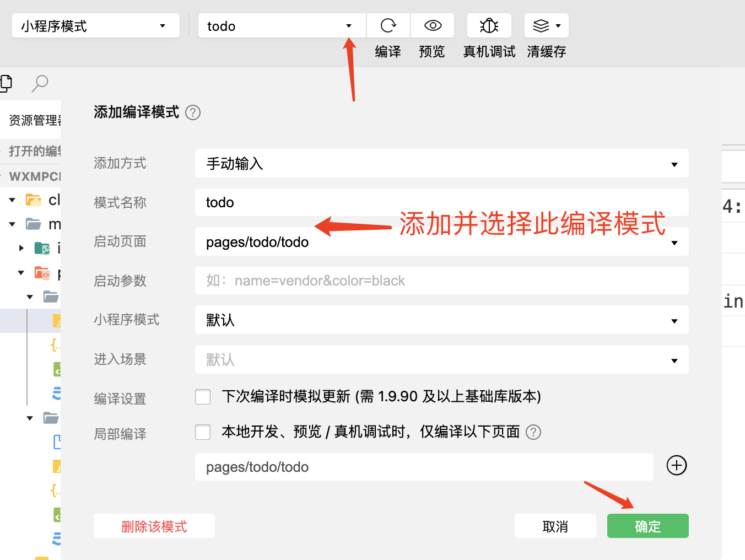Add another partial compile page with plus
This screenshot has height=560, width=745.
[x=677, y=465]
